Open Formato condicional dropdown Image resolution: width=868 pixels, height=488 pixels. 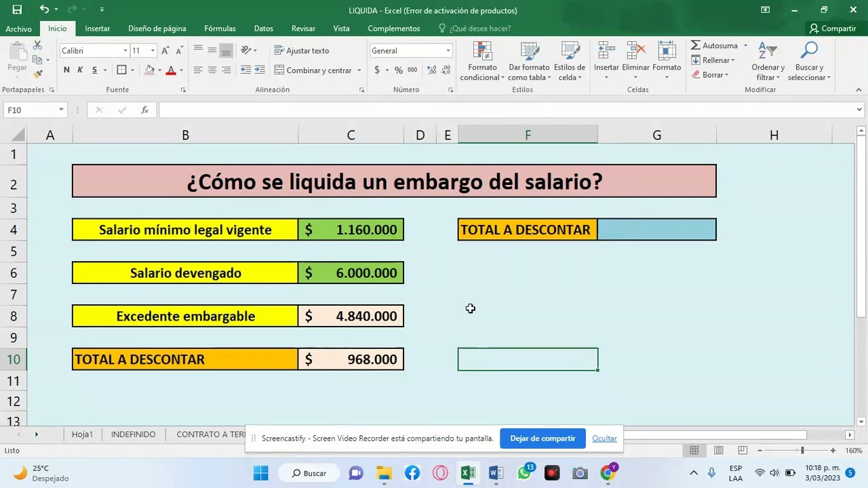click(x=482, y=62)
